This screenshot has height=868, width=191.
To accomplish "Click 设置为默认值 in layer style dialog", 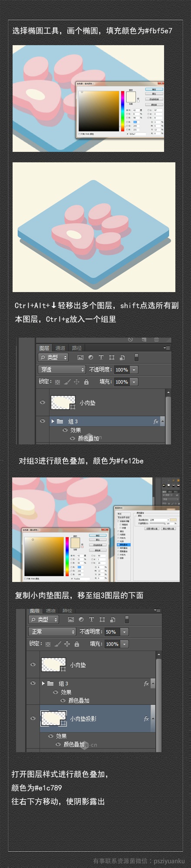I will pos(151,529).
